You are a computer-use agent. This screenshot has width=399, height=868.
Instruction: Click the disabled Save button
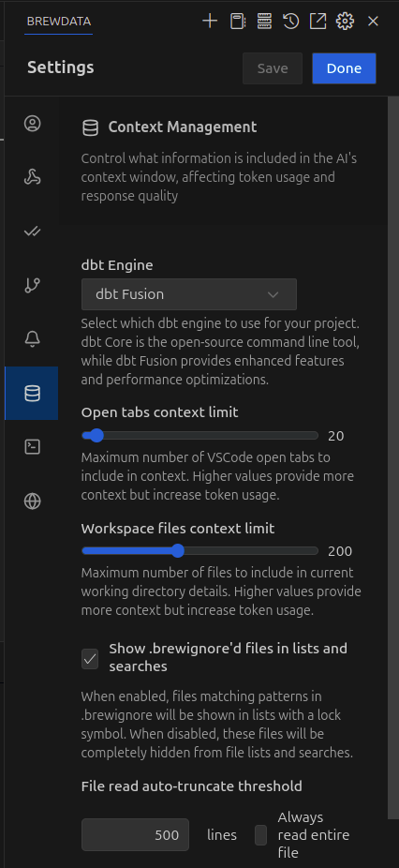coord(273,68)
